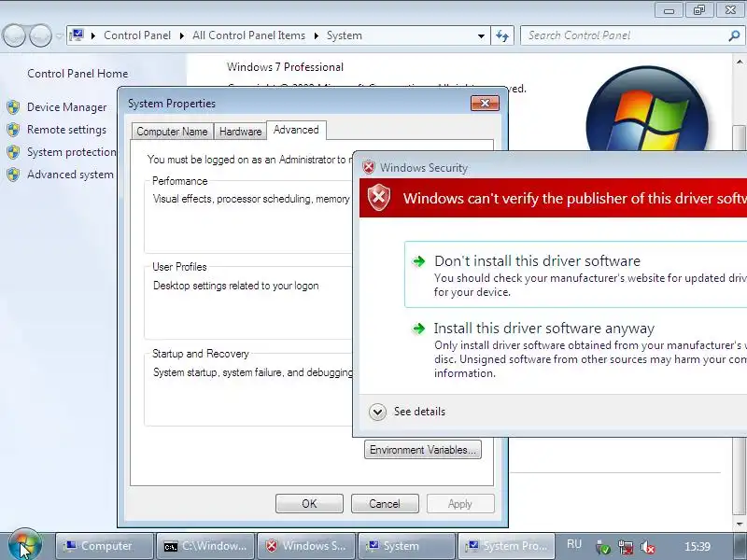Switch to System Properties taskbar button

(x=507, y=546)
